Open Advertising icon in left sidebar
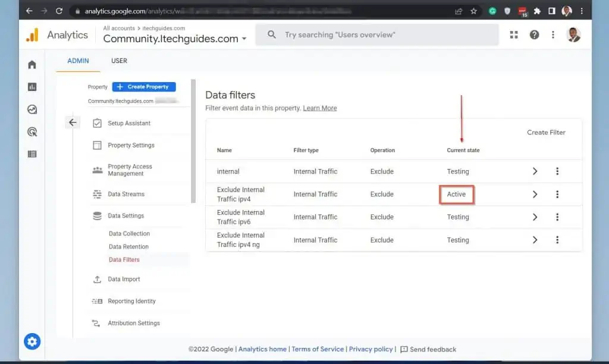609x364 pixels. [32, 131]
